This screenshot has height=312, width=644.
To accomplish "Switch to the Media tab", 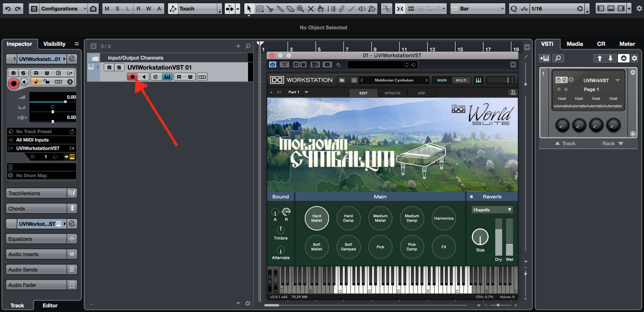I will [574, 44].
